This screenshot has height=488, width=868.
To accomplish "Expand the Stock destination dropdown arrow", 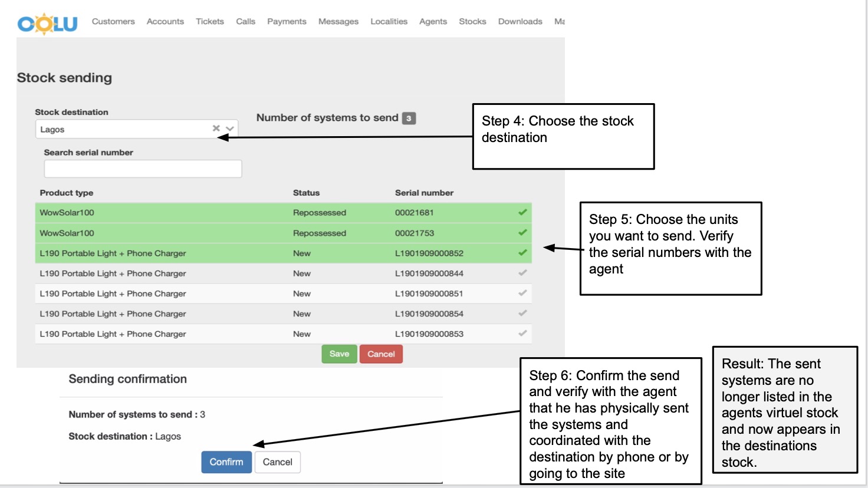I will (x=230, y=128).
